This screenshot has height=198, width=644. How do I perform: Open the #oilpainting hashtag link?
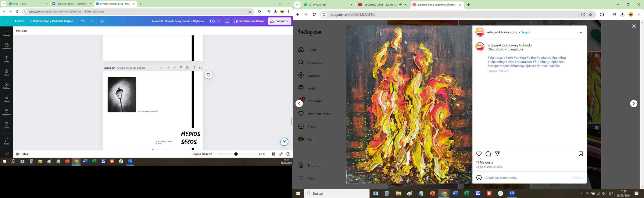(x=496, y=62)
